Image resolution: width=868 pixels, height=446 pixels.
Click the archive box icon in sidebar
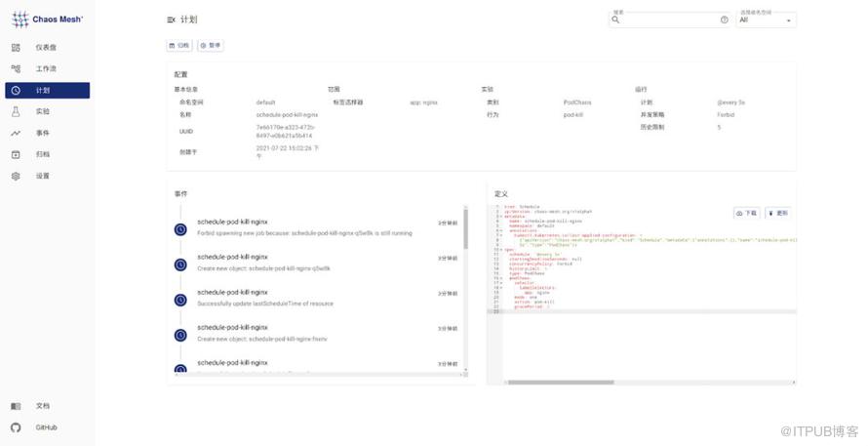pos(16,154)
